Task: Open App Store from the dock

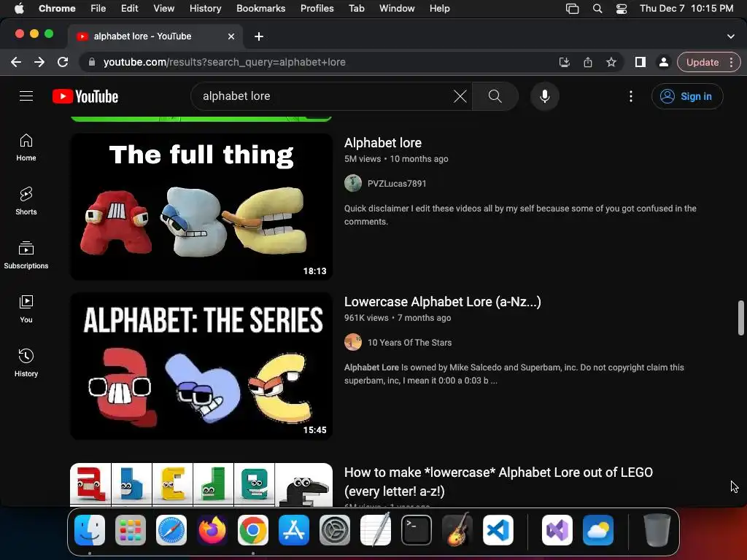Action: (294, 530)
